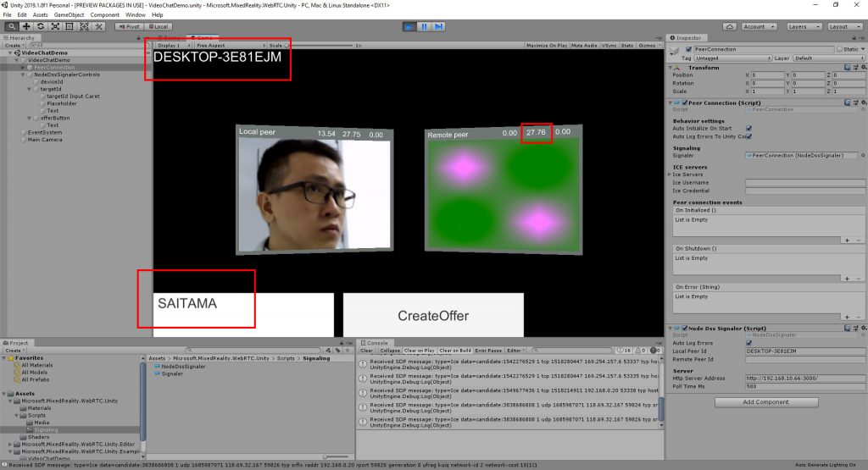The width and height of the screenshot is (868, 470).
Task: Click plus under On Initialized list
Action: pos(847,240)
